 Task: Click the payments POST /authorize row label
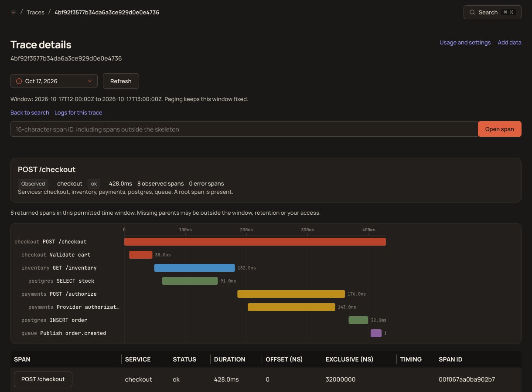pos(59,294)
